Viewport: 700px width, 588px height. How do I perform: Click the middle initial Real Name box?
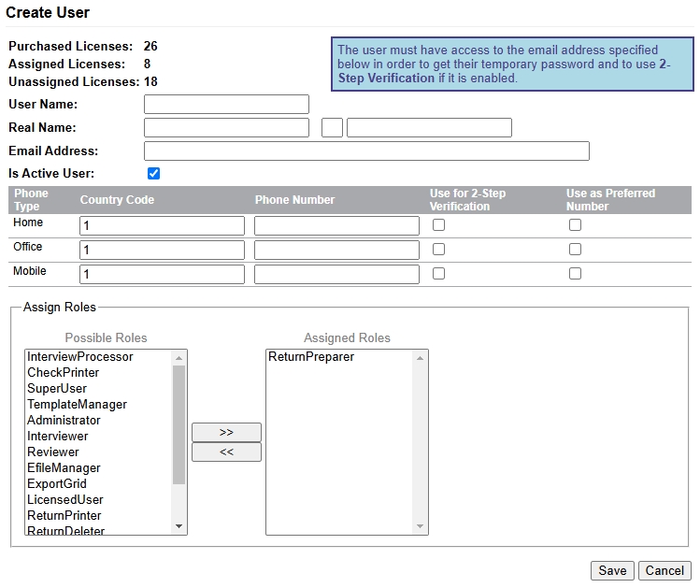332,127
